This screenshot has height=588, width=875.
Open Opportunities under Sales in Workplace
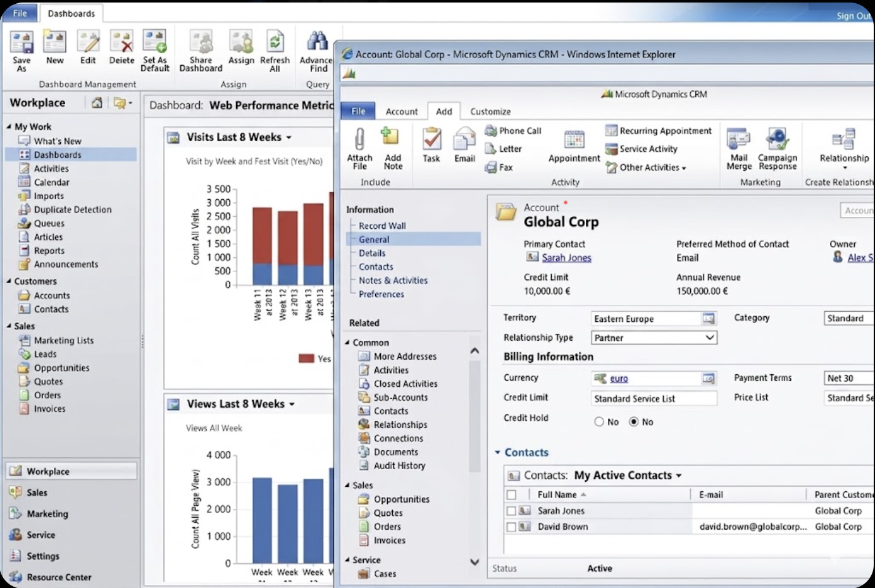61,368
